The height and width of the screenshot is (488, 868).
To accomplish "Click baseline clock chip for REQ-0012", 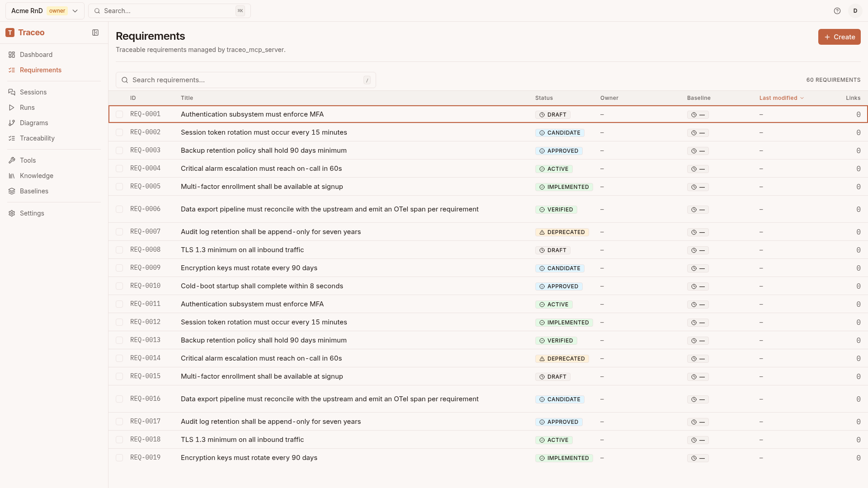I will [x=698, y=323].
